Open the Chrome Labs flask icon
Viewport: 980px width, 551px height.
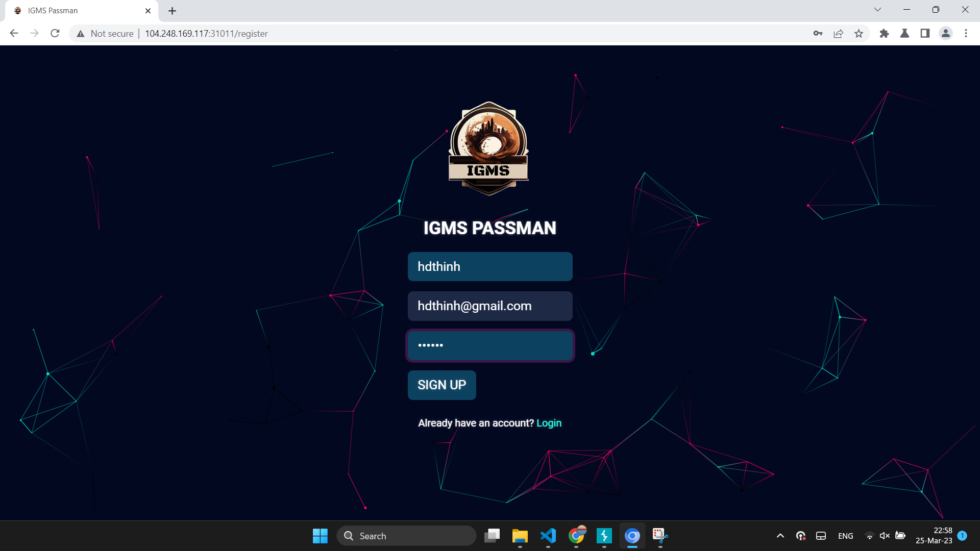click(x=904, y=34)
